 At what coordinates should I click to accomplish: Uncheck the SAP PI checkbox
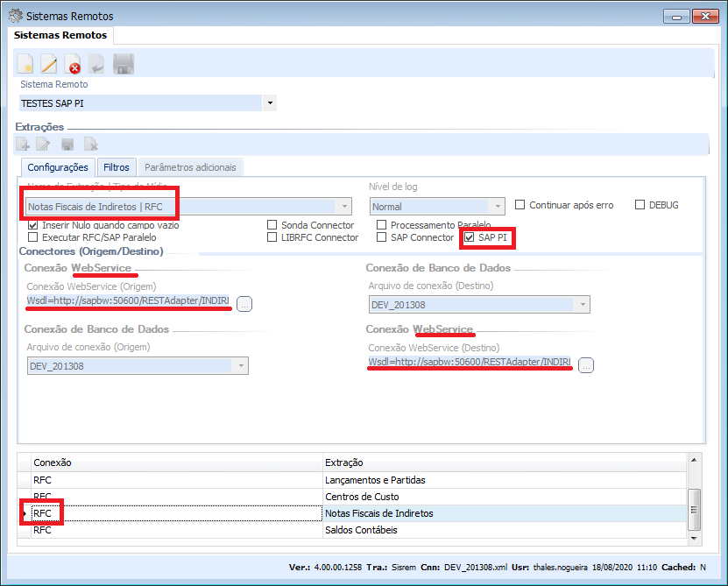pos(470,237)
